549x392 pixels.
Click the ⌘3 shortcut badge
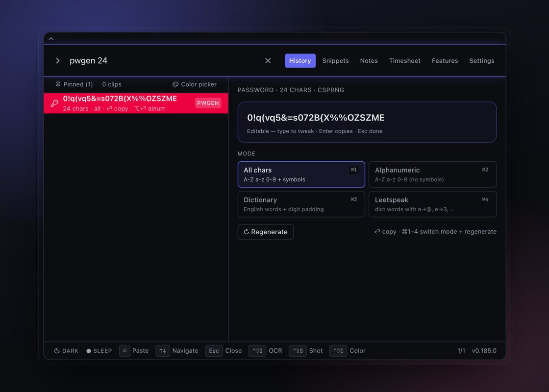pyautogui.click(x=353, y=199)
